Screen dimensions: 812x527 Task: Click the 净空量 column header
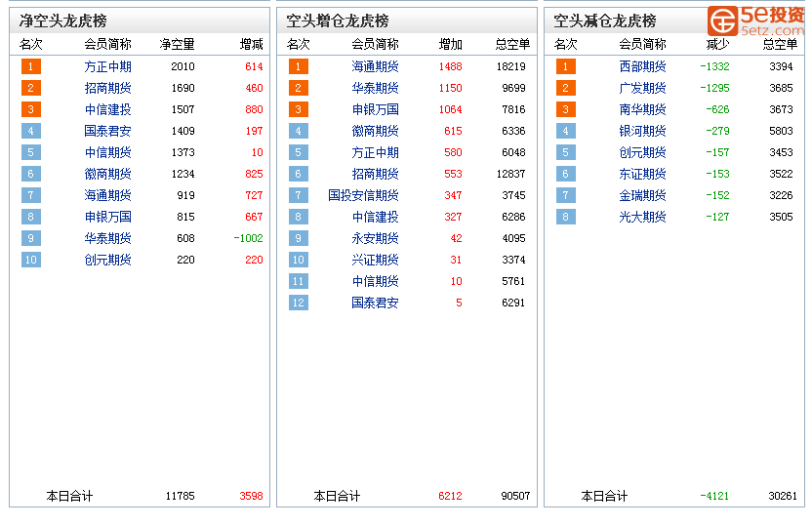(x=177, y=45)
